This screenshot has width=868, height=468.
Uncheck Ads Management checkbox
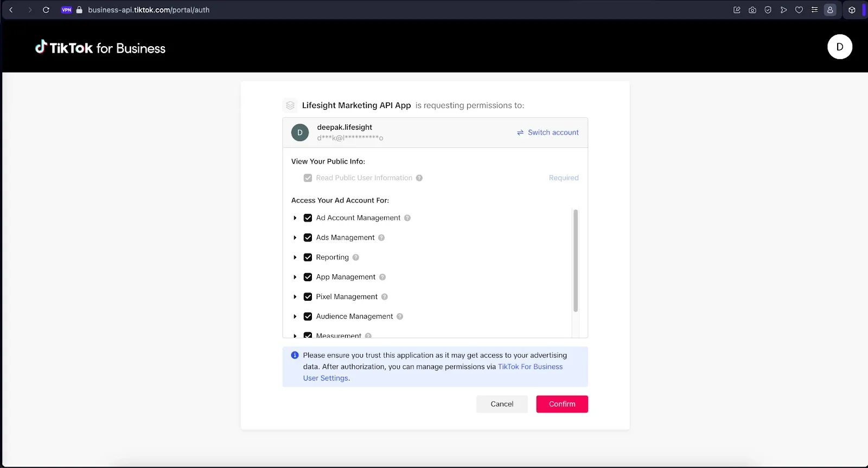(308, 237)
